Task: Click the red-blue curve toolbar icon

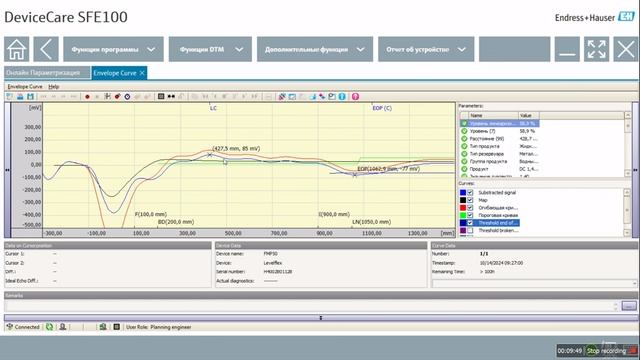Action: pyautogui.click(x=322, y=97)
